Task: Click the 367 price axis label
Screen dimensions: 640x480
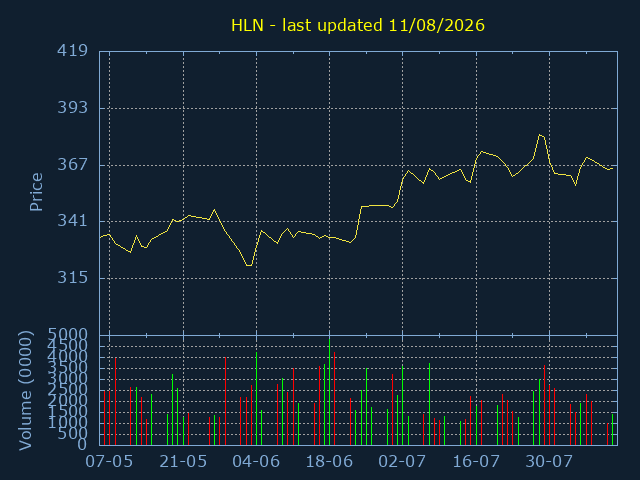Action: pyautogui.click(x=72, y=164)
